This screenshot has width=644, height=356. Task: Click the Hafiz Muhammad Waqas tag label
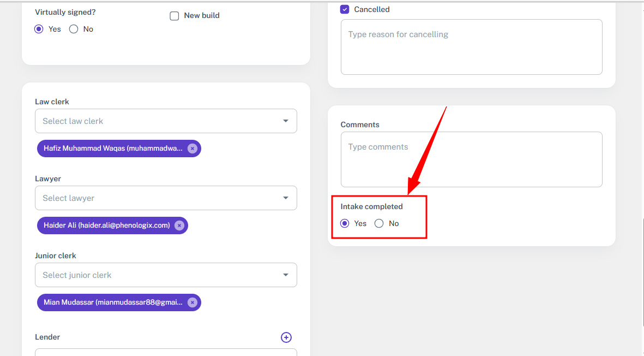click(x=113, y=149)
